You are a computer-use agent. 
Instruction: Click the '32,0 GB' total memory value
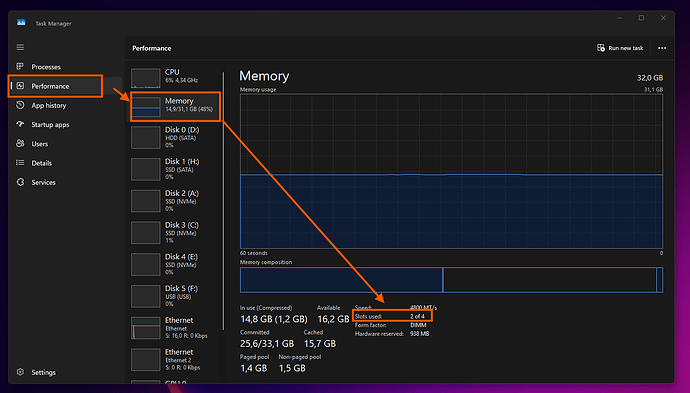coord(650,78)
